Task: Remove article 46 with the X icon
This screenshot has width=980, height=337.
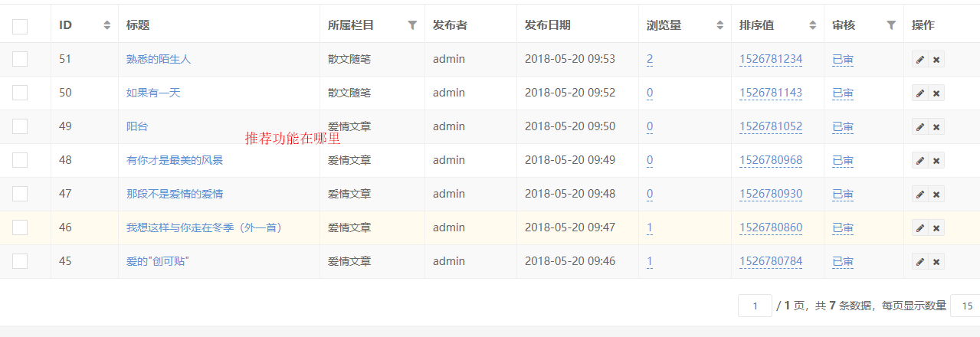Action: [936, 227]
